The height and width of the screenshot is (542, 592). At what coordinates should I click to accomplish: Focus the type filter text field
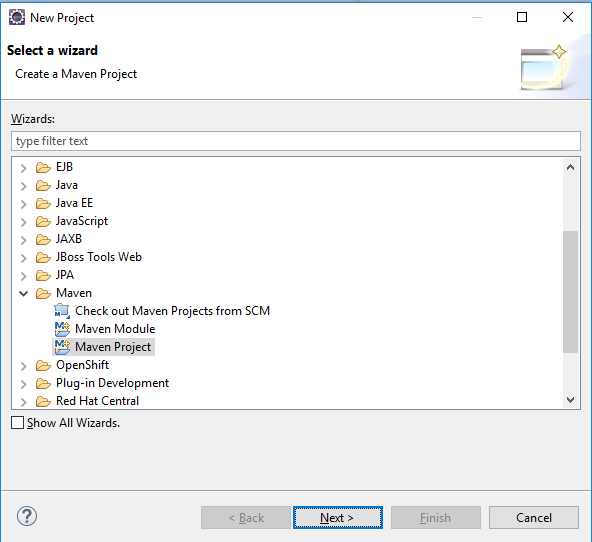point(296,141)
